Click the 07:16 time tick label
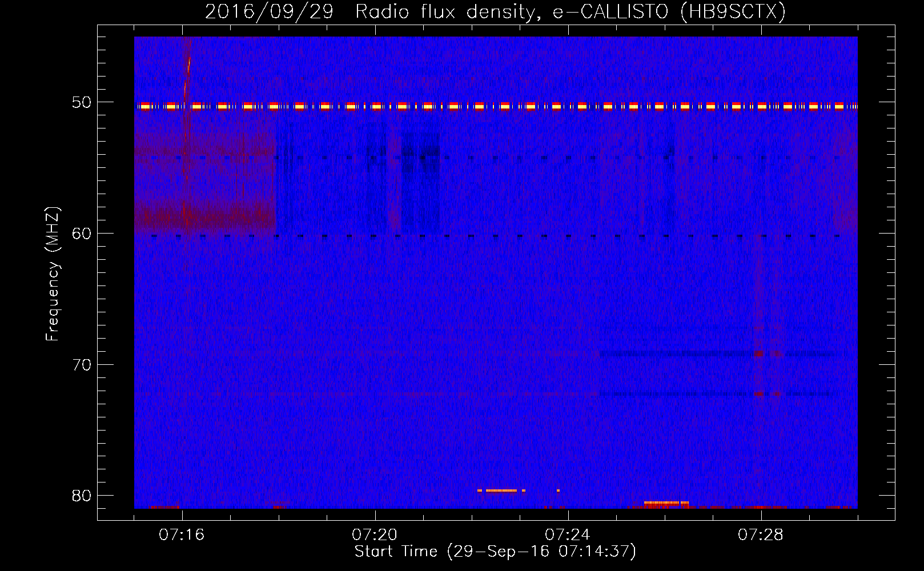 (x=182, y=535)
